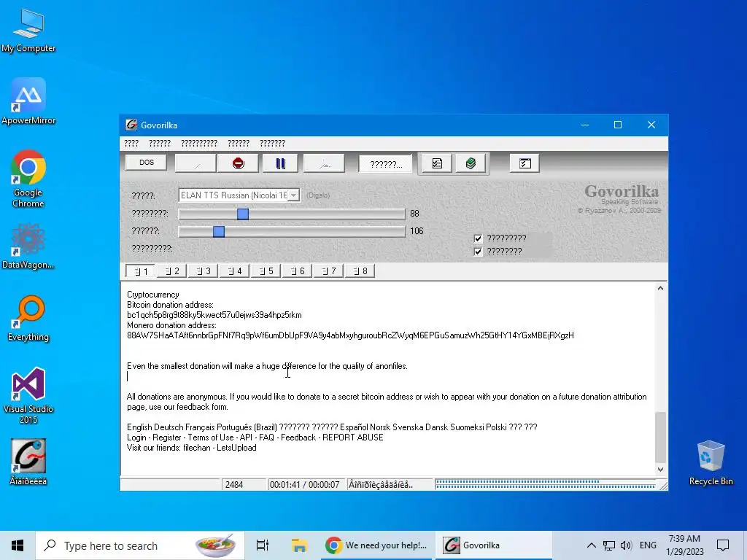The image size is (747, 560).
Task: Click the vertical scrollbar thumb in text area
Action: click(660, 437)
